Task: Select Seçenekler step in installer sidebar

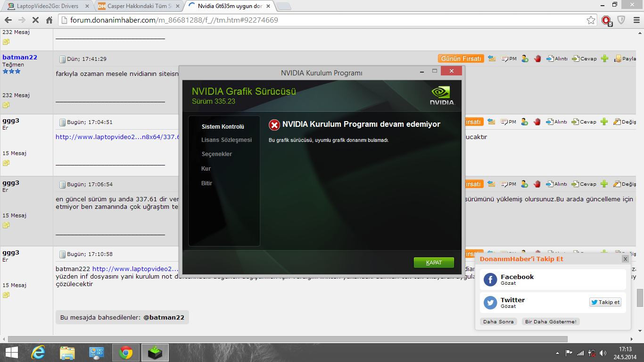Action: [x=216, y=154]
